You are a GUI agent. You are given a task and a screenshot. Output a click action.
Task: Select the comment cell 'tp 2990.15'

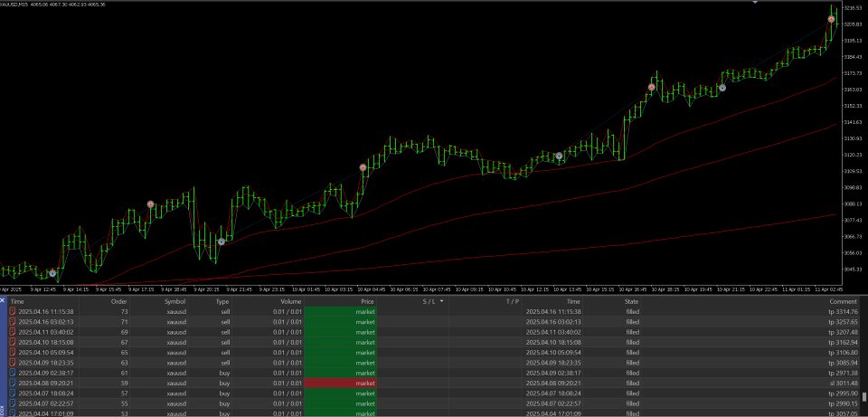coord(843,403)
